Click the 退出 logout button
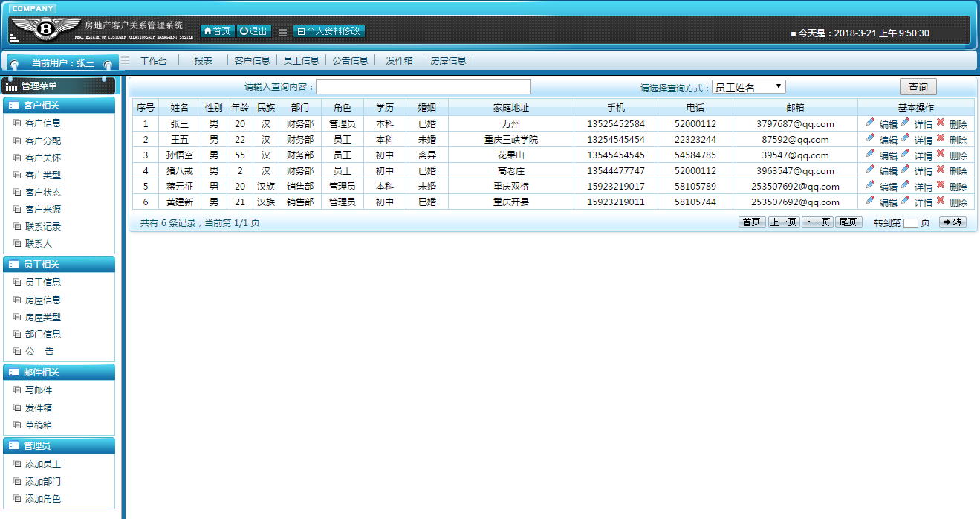The width and height of the screenshot is (980, 519). [x=253, y=31]
